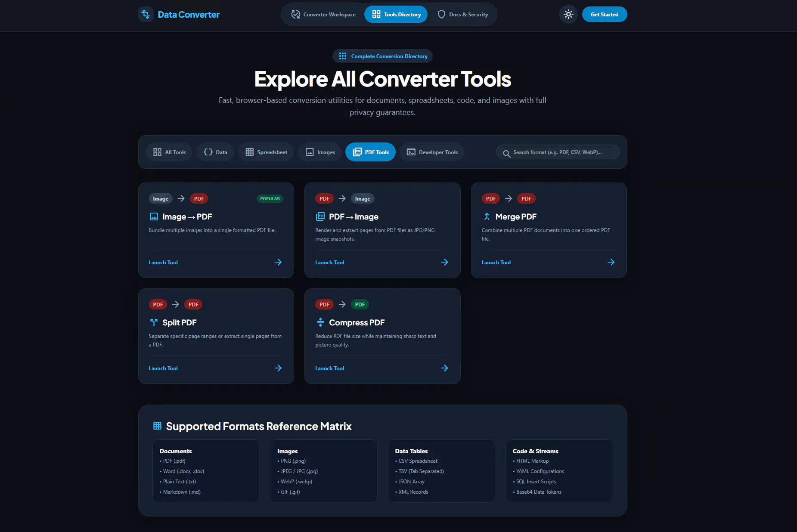Filter by Spreadsheet category
The height and width of the screenshot is (532, 797).
(x=266, y=152)
